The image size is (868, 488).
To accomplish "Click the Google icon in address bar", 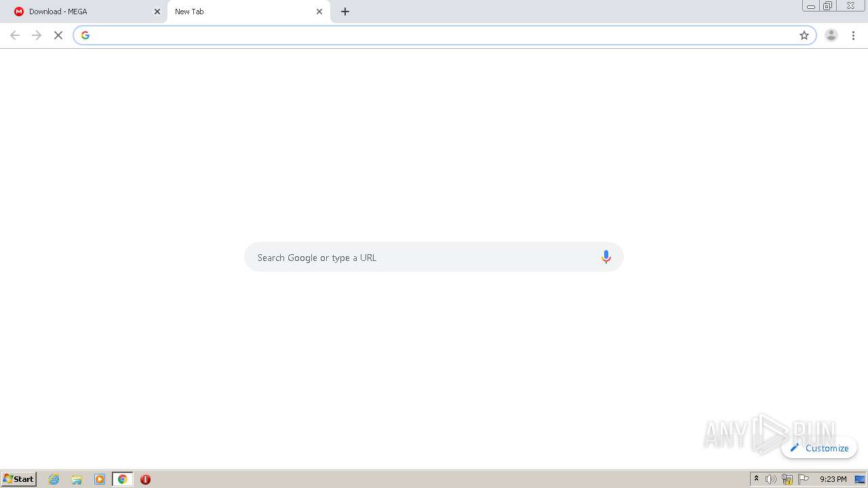I will [85, 35].
